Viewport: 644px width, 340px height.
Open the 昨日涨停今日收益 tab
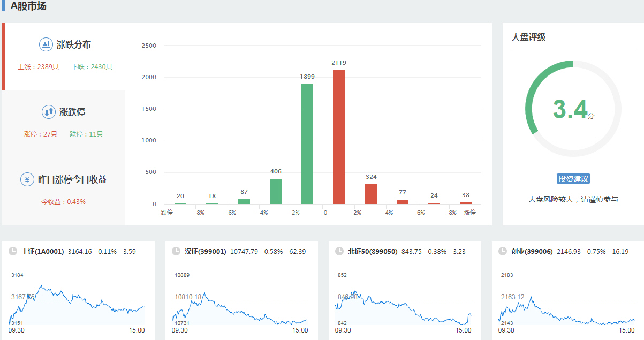[x=72, y=180]
